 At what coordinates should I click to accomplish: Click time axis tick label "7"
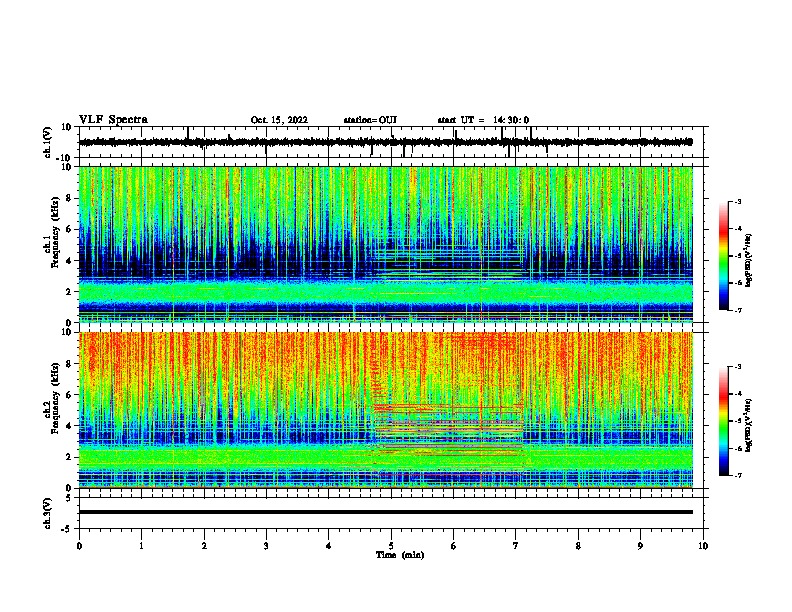coord(516,546)
